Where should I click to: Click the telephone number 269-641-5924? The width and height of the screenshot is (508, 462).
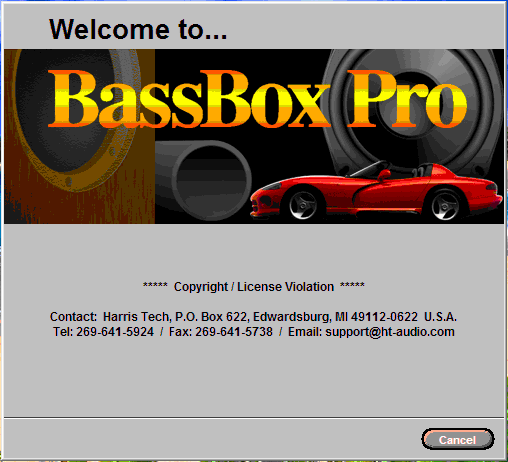pos(115,332)
